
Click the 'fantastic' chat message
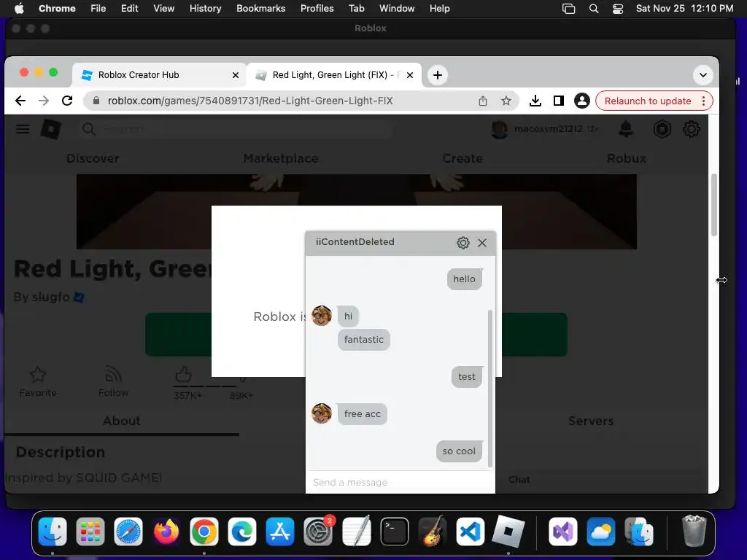[364, 340]
